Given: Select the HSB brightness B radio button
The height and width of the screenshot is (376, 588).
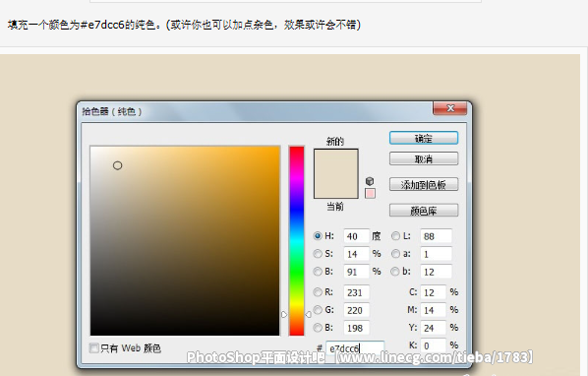Looking at the screenshot, I should coord(318,272).
